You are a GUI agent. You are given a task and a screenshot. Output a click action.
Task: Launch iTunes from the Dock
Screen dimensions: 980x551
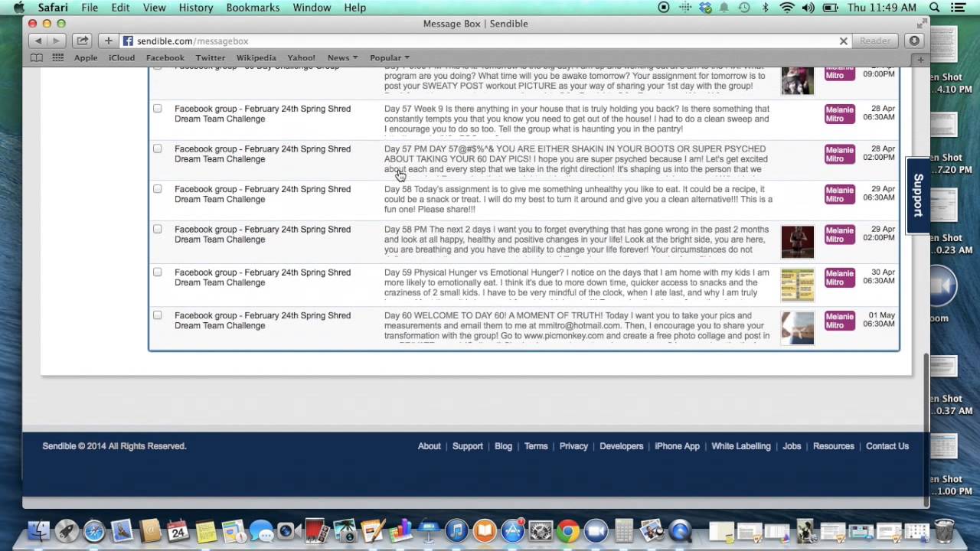point(456,530)
